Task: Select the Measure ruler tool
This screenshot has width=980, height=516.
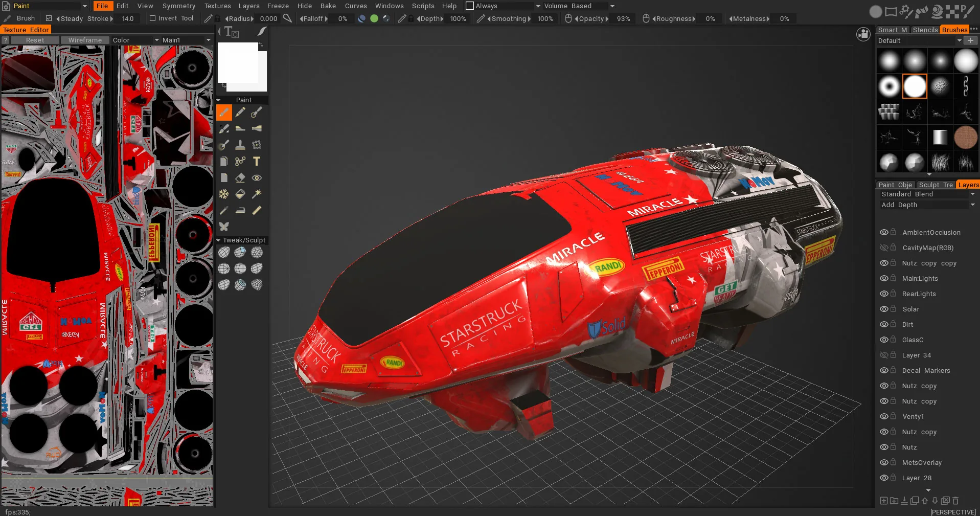Action: coord(257,210)
